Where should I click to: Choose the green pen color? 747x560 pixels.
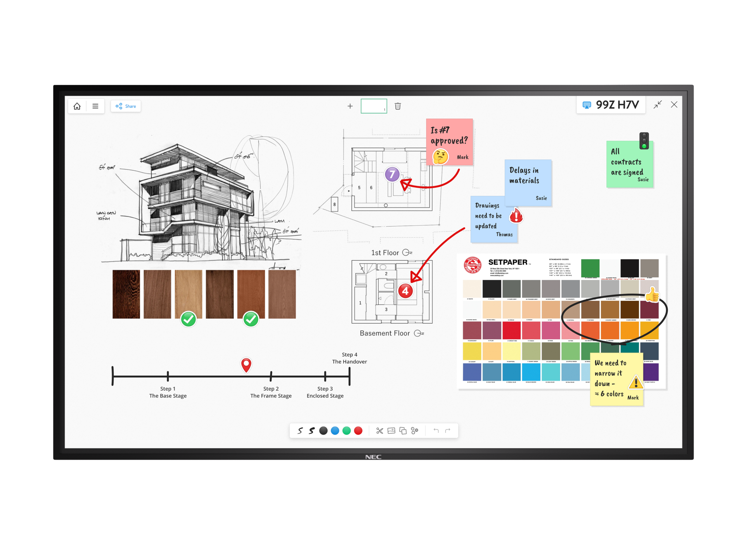346,430
